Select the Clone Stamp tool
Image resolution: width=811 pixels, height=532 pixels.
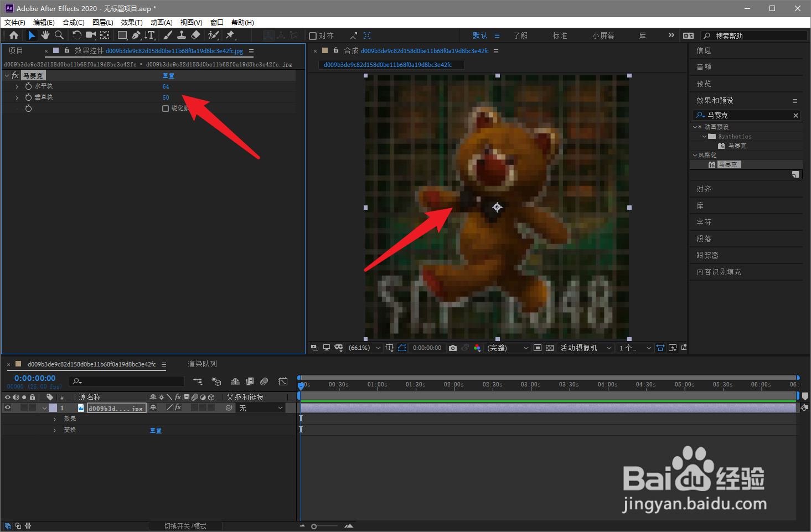pyautogui.click(x=181, y=35)
